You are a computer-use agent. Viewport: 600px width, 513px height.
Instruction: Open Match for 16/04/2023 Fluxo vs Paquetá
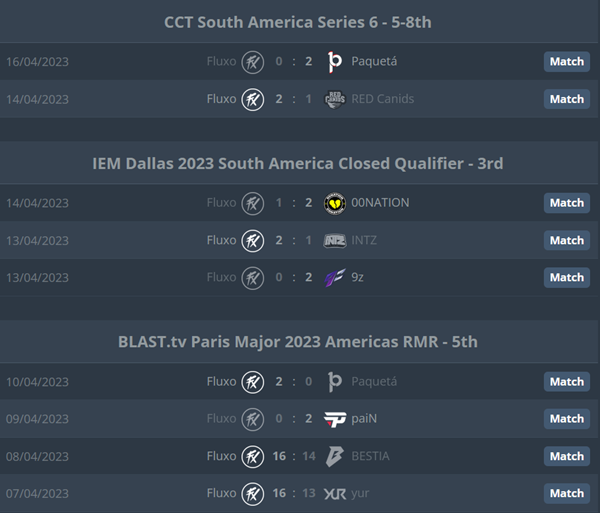click(x=567, y=62)
